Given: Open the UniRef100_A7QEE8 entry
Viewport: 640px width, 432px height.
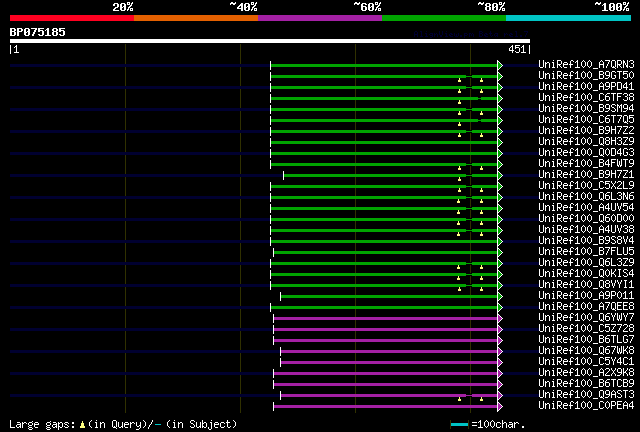Looking at the screenshot, I should tap(586, 307).
